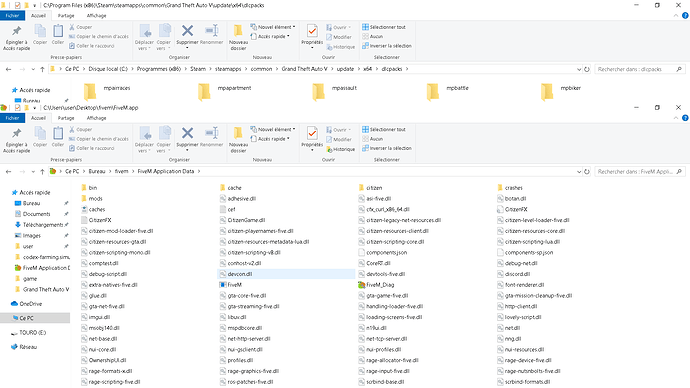The height and width of the screenshot is (388, 690).
Task: Click Copier icon in FiveM window ribbon
Action: pyautogui.click(x=40, y=133)
